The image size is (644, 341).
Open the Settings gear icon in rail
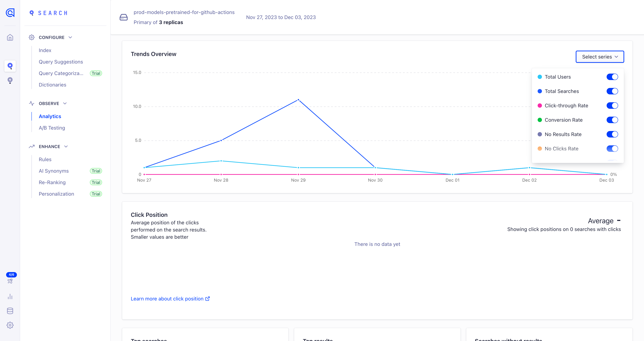point(10,325)
